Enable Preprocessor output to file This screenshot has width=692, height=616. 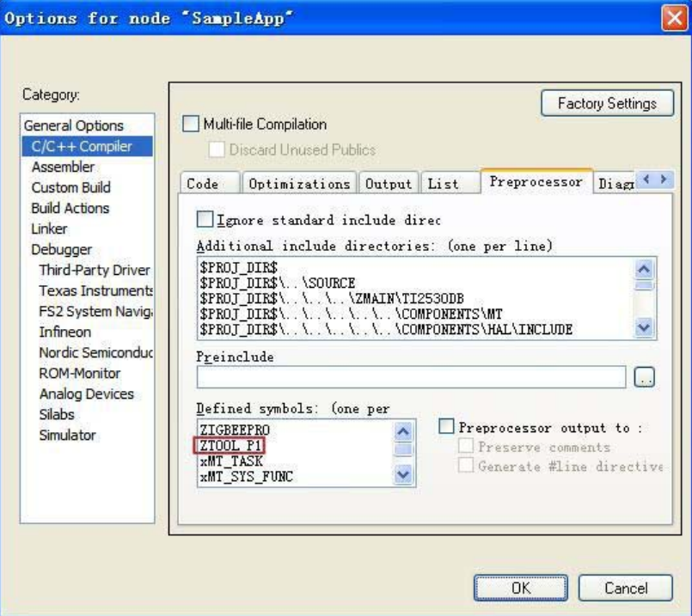[446, 427]
